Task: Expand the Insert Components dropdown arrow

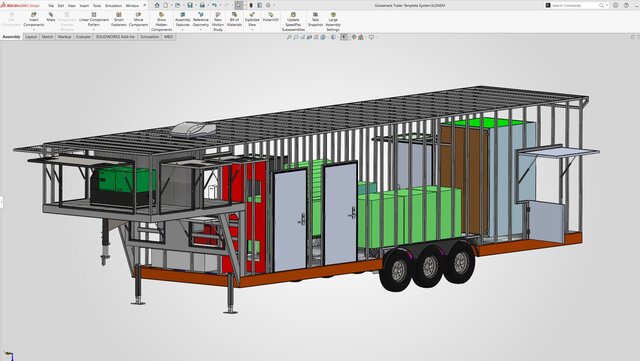Action: [x=33, y=30]
